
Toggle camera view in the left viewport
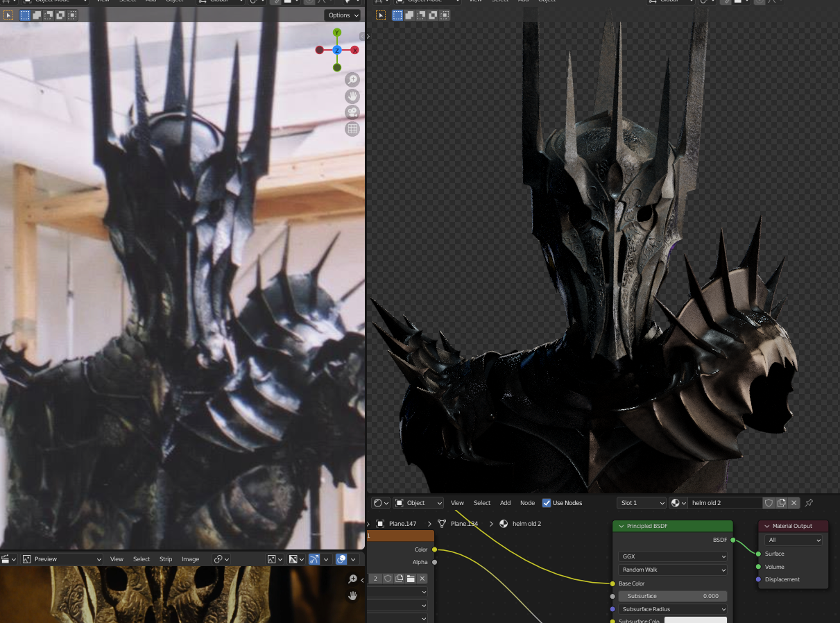(x=353, y=112)
